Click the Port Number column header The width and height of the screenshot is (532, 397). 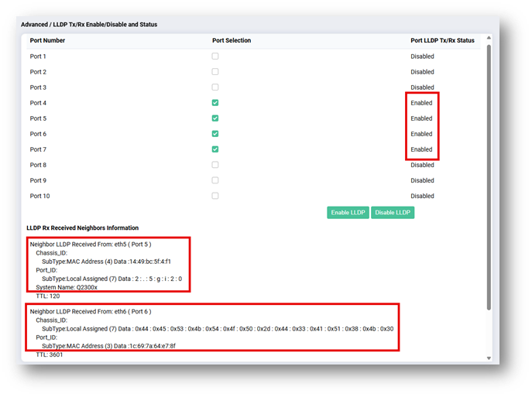[47, 40]
